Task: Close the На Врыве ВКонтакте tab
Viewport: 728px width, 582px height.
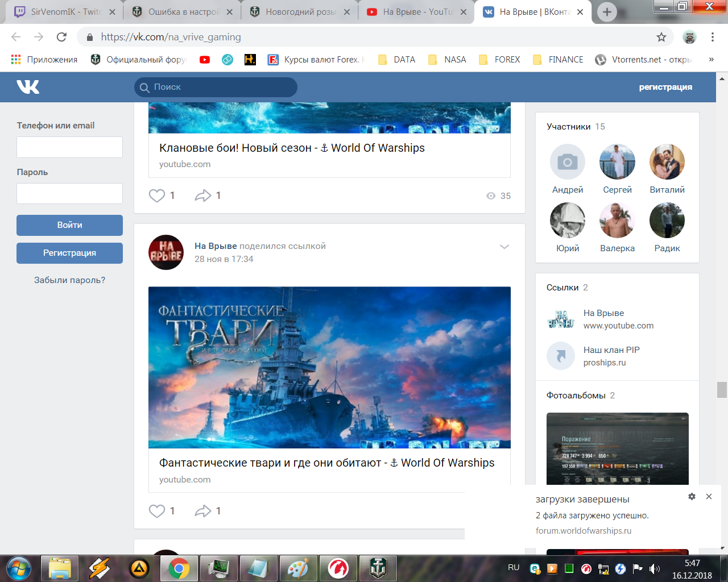Action: pos(580,12)
